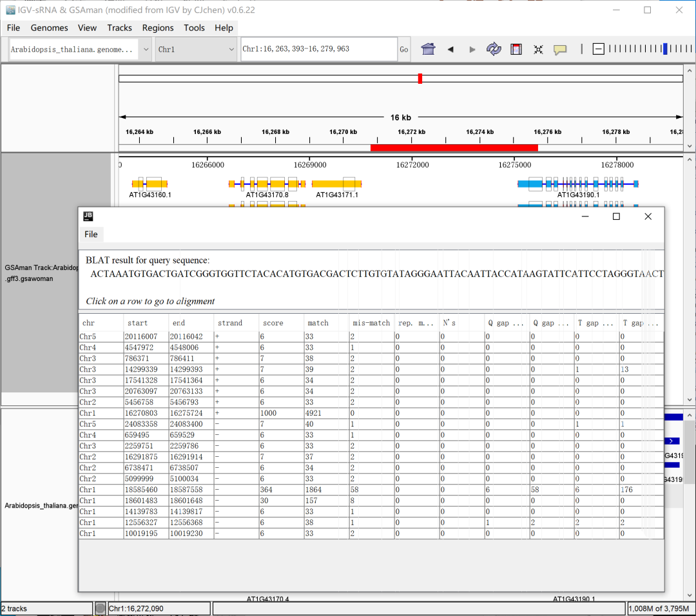This screenshot has height=616, width=696.
Task: Click the region of interest icon
Action: 516,50
